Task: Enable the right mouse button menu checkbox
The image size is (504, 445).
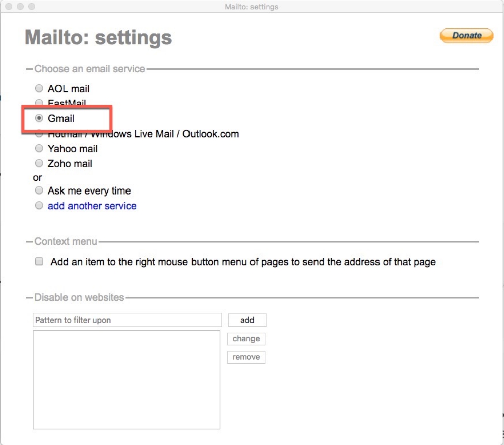Action: (x=39, y=262)
